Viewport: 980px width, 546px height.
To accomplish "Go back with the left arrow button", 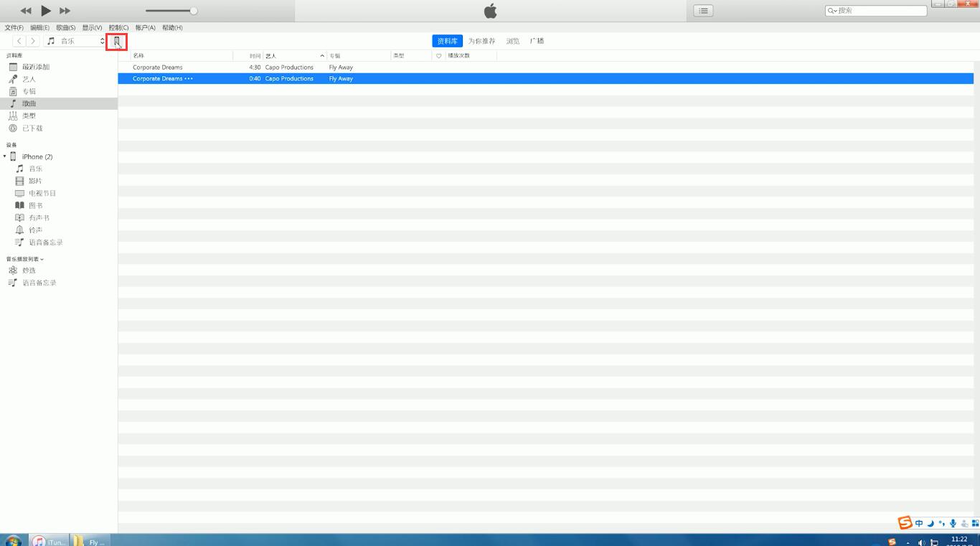I will pos(19,41).
